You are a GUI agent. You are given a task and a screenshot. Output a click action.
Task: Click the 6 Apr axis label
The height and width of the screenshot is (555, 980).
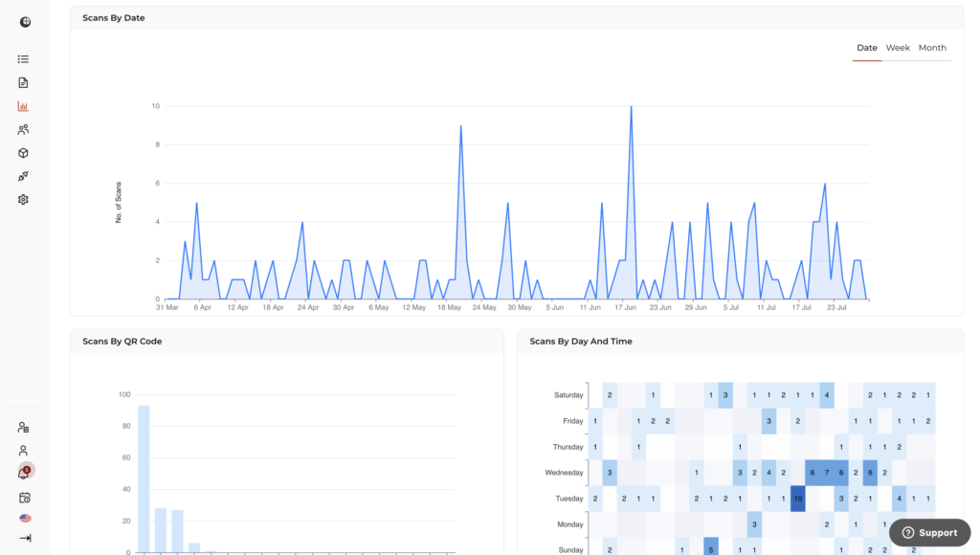(x=203, y=307)
